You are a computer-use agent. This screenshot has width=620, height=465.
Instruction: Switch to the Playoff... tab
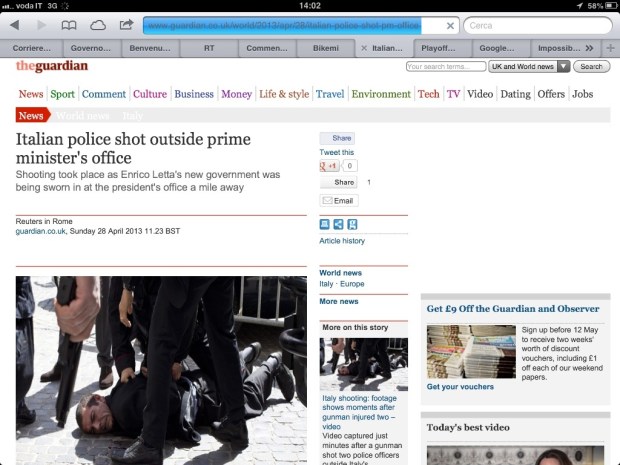point(438,48)
